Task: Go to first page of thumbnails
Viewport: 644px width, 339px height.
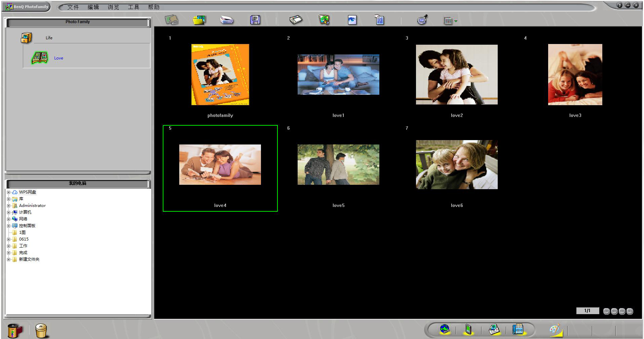Action: tap(607, 311)
